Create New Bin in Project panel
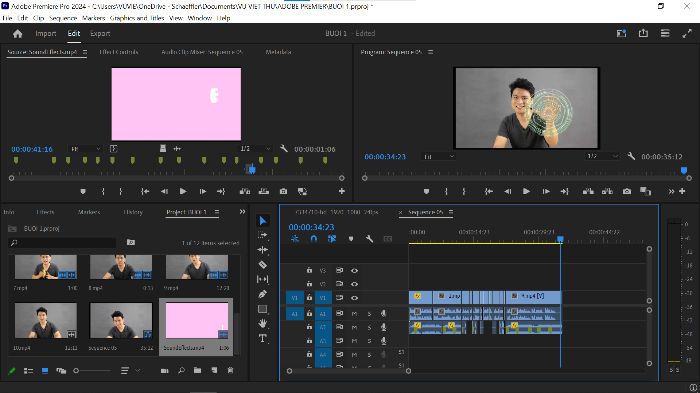Viewport: 700px width, 393px height. (x=197, y=370)
